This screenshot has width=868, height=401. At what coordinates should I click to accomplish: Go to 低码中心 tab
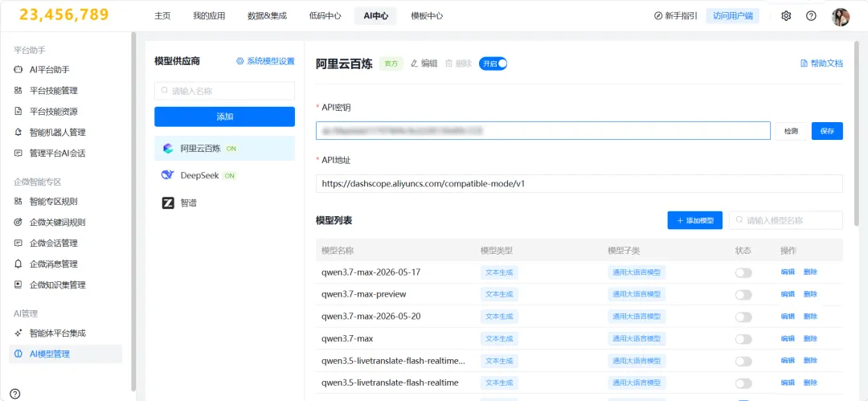point(325,16)
